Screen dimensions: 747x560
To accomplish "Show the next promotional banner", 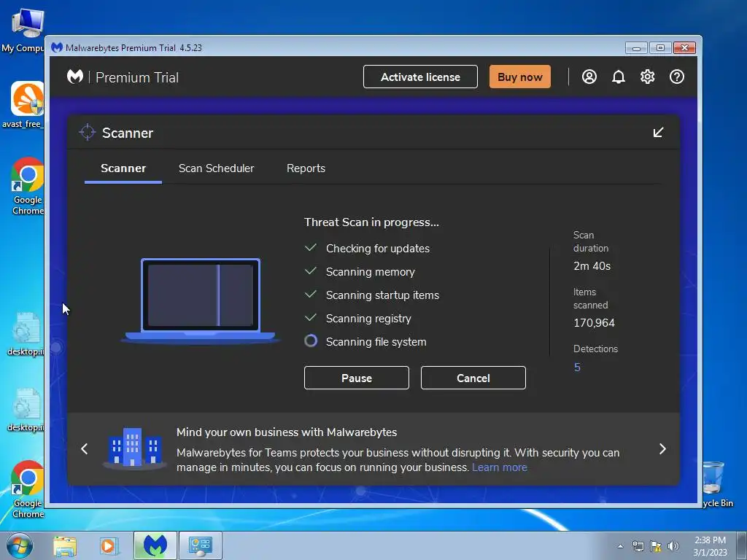I will [x=662, y=448].
